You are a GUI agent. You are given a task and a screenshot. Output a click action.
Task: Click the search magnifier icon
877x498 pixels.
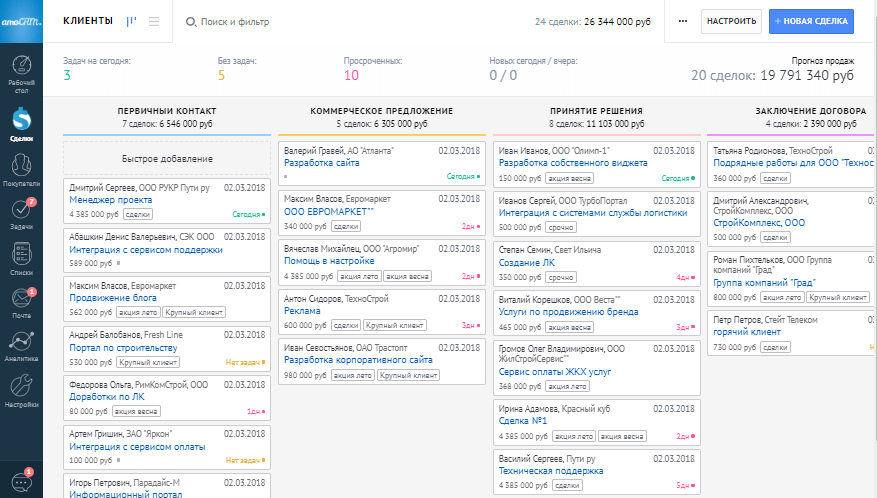191,22
